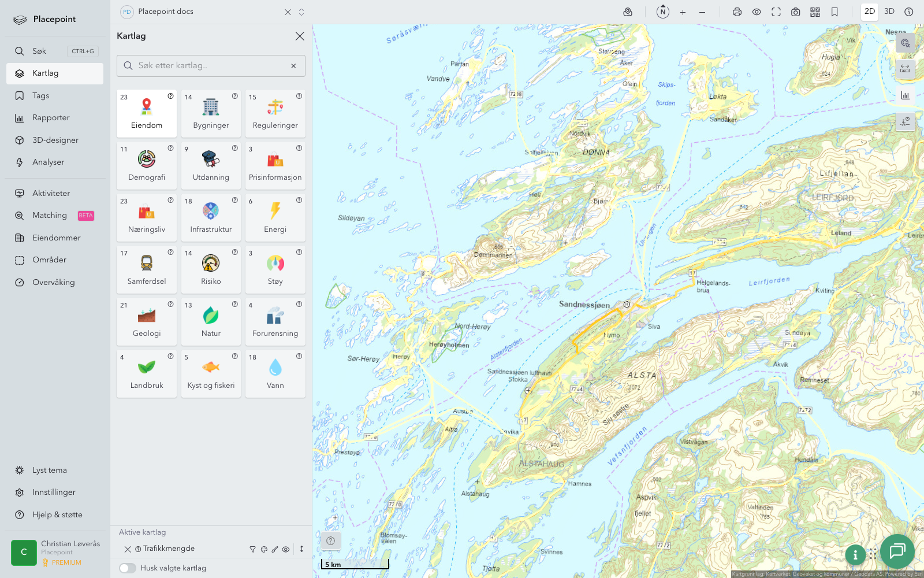
Task: Open the Bygninger layer category
Action: pos(211,113)
